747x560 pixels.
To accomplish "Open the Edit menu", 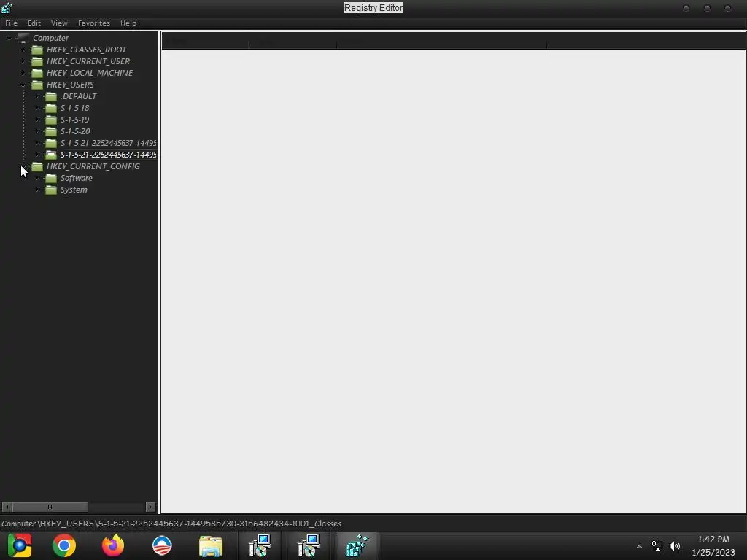I will [x=34, y=23].
